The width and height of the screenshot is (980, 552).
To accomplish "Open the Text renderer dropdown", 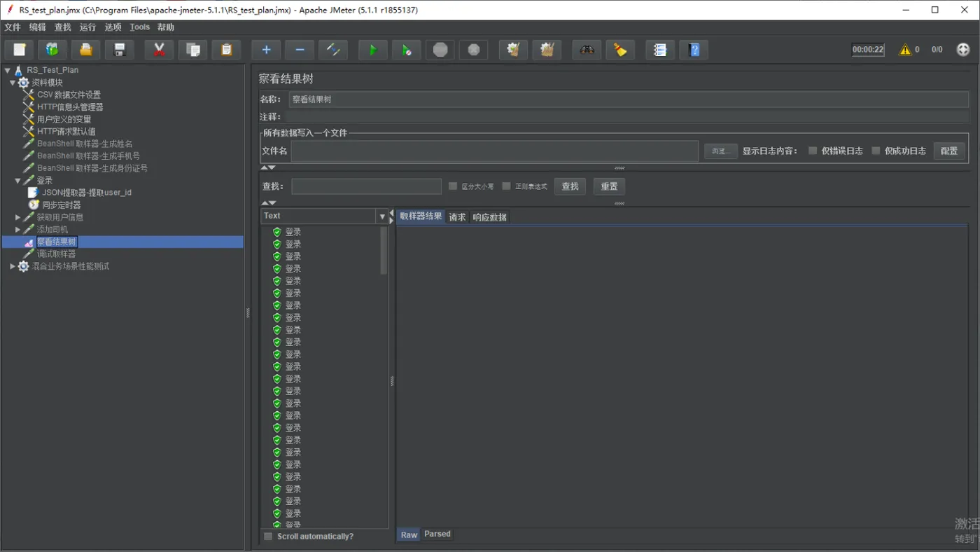I will 382,216.
